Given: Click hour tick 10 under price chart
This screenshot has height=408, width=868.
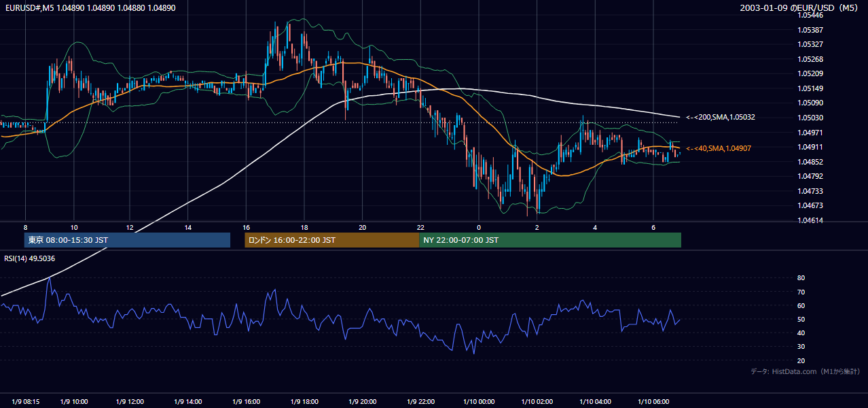Looking at the screenshot, I should point(74,227).
